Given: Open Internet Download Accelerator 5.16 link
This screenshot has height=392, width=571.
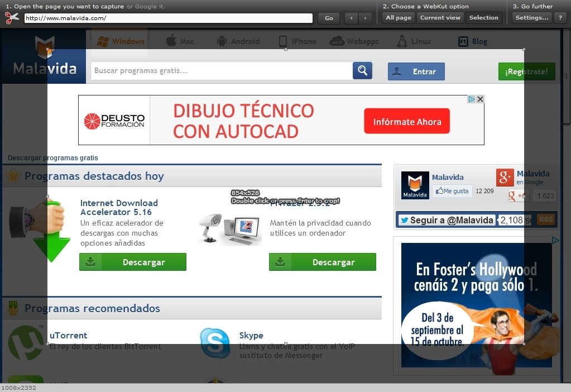Looking at the screenshot, I should coord(119,207).
